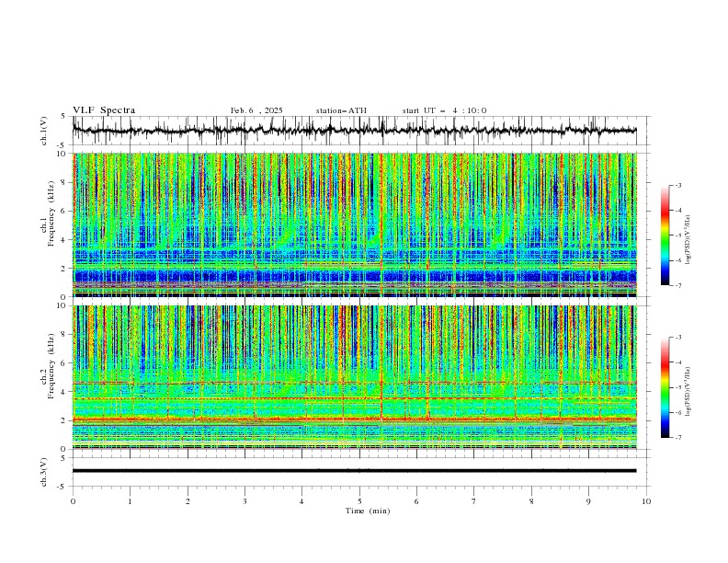Screen dimensions: 728x563
Task: Click the ch.3 flat voltage trace
Action: [x=354, y=471]
